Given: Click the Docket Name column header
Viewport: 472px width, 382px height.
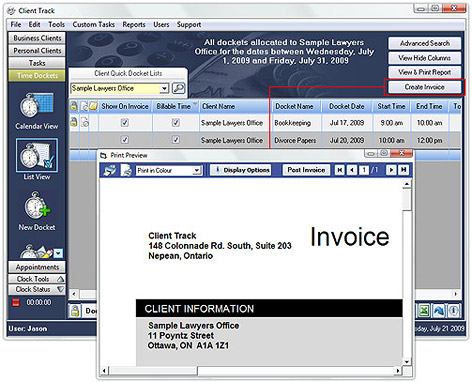Looking at the screenshot, I should point(296,106).
